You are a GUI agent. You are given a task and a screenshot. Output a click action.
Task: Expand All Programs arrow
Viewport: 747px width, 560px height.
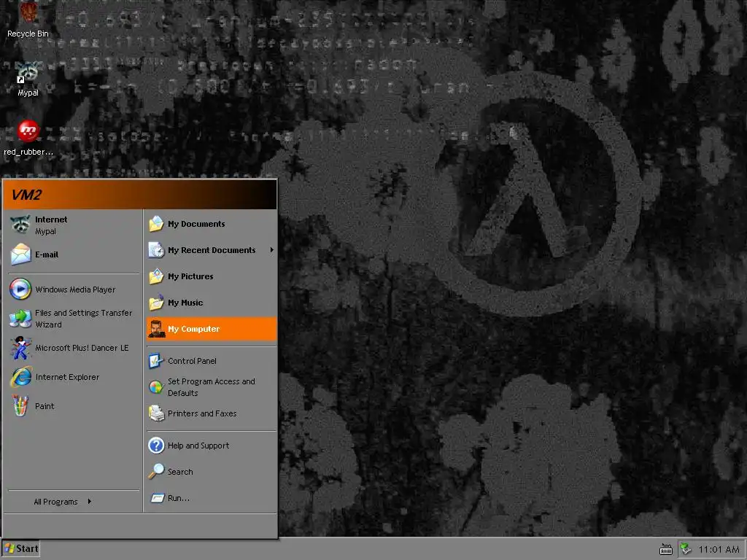[89, 502]
